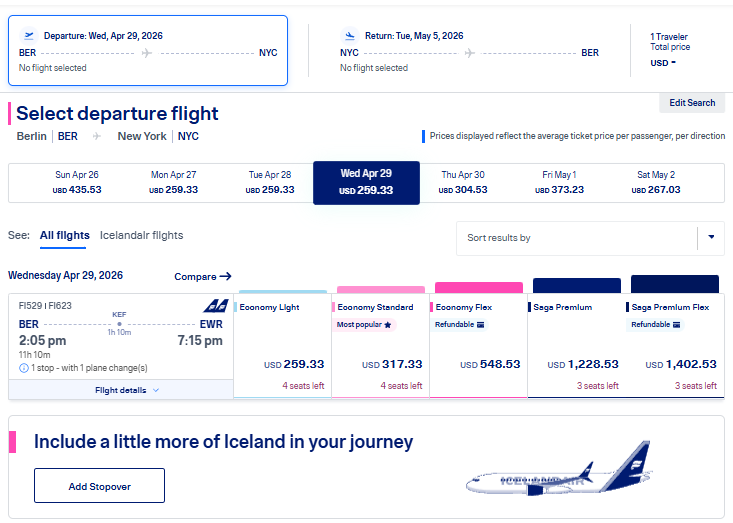The image size is (733, 523).
Task: Open the Sort results by dropdown
Action: pyautogui.click(x=590, y=238)
